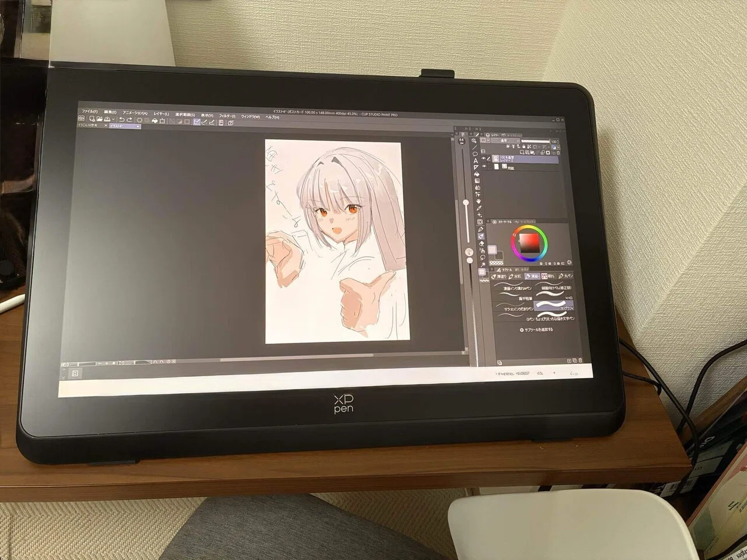747x560 pixels.
Task: Click the Redo arrow in command bar
Action: [129, 120]
